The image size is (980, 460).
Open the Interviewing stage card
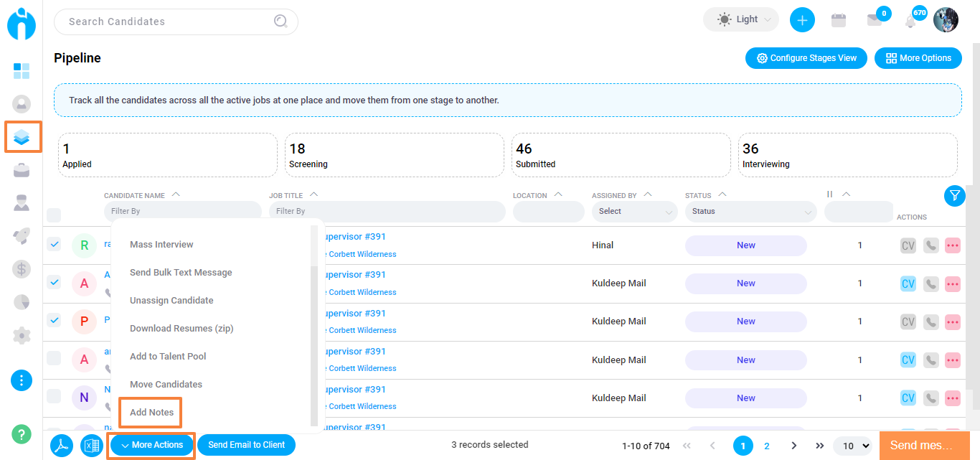click(x=848, y=155)
